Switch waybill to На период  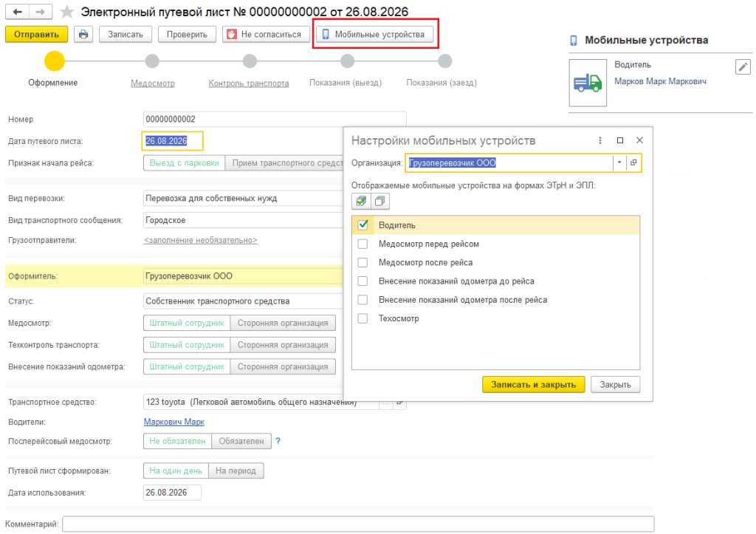click(236, 470)
